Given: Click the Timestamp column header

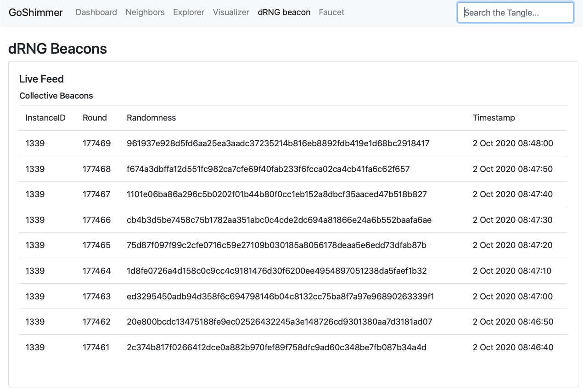Looking at the screenshot, I should pos(494,118).
